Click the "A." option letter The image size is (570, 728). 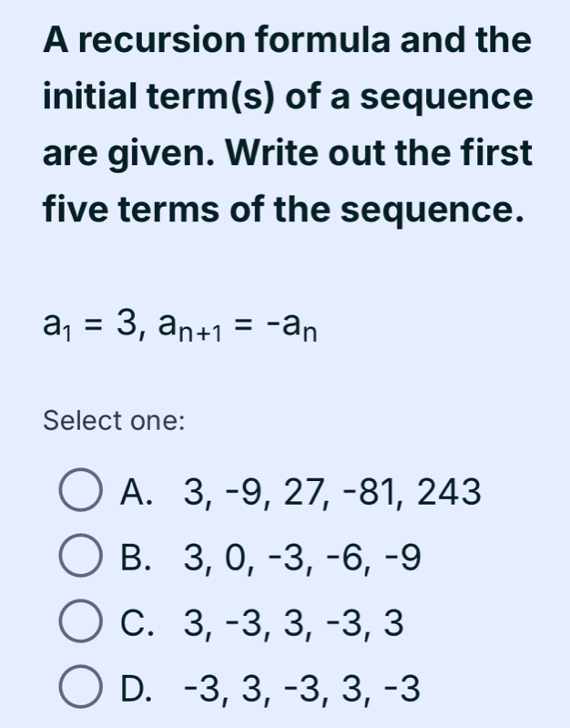[138, 495]
